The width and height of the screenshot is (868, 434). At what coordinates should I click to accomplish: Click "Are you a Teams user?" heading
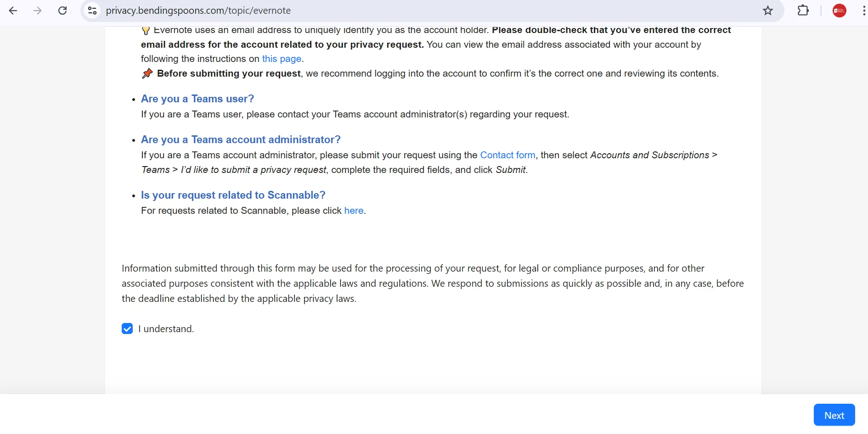[197, 99]
